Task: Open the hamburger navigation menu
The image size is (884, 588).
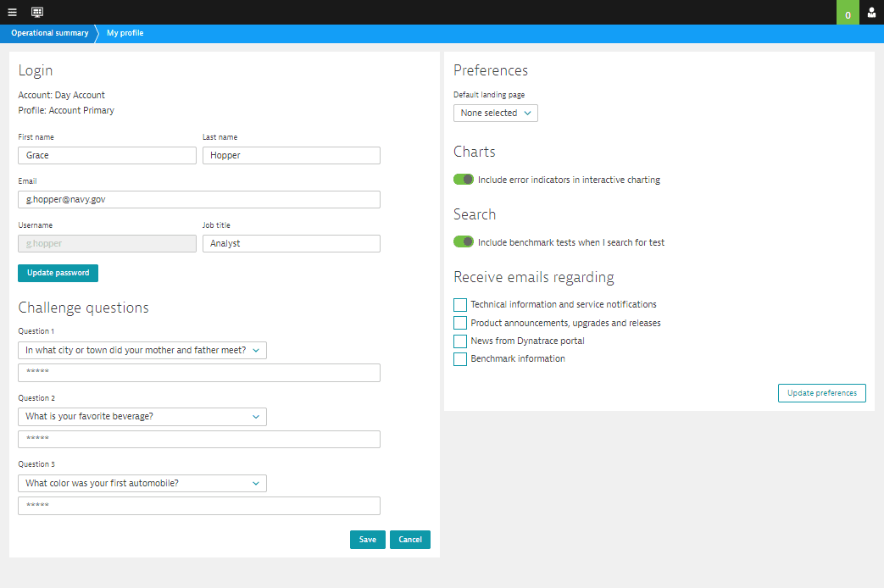Action: pos(12,12)
